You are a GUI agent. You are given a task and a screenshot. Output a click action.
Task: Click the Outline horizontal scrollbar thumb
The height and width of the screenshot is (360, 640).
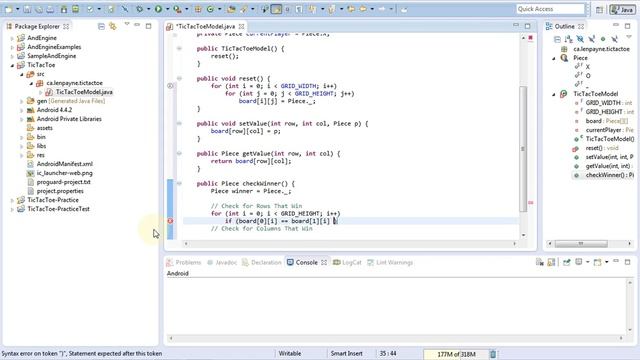[x=581, y=244]
